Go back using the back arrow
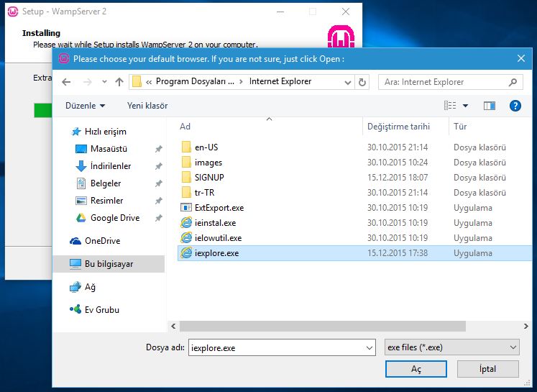This screenshot has width=537, height=392. tap(66, 82)
